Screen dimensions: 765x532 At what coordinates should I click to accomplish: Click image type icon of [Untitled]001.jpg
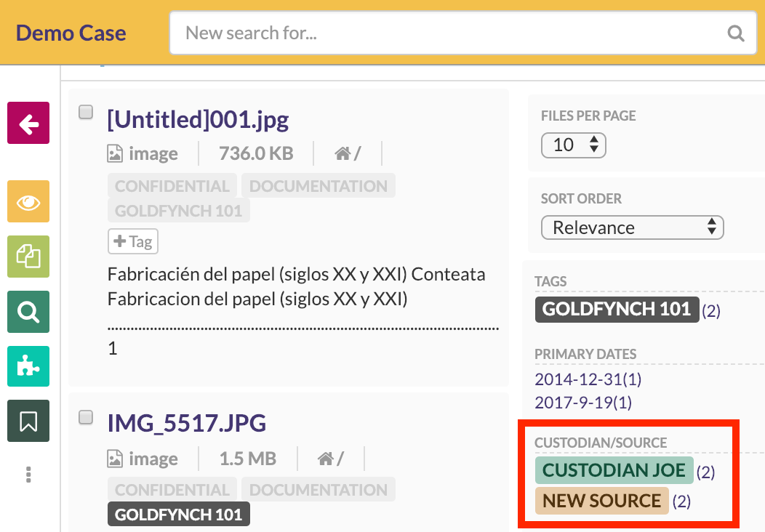point(115,154)
